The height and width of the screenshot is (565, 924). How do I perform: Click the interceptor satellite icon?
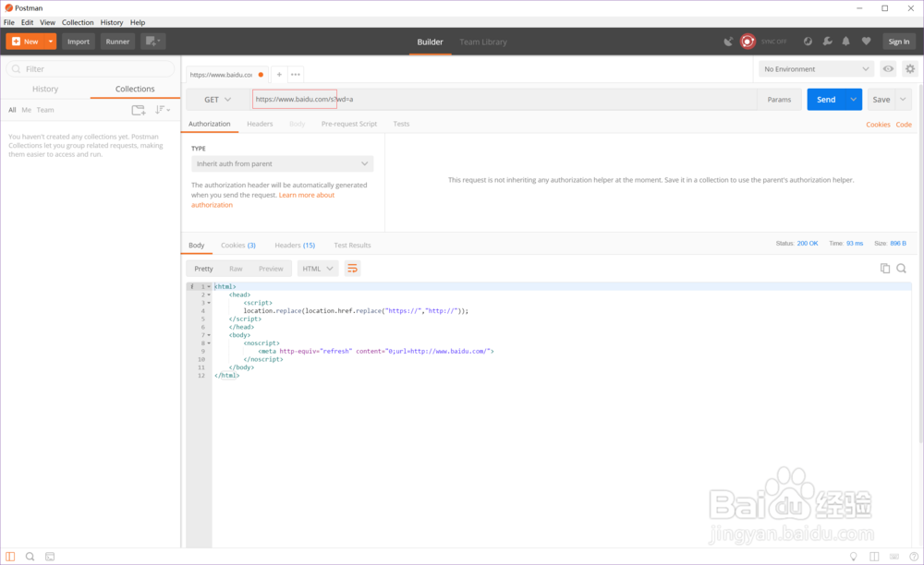(x=728, y=42)
